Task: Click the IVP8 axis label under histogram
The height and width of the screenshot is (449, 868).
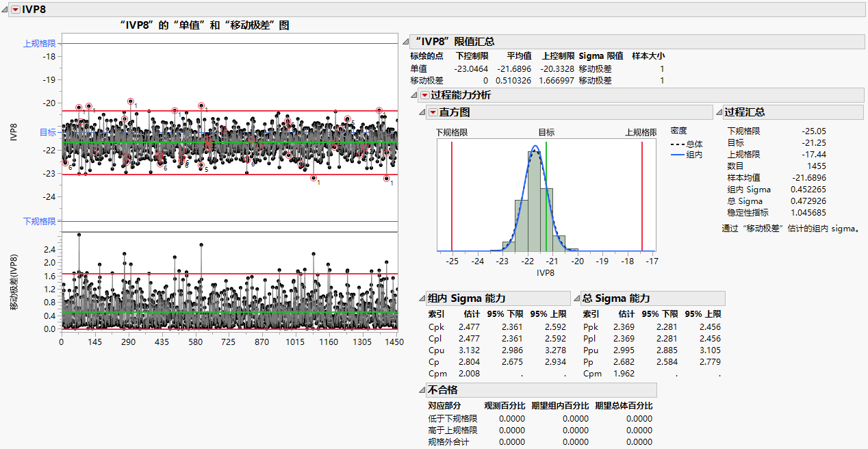Action: coord(546,273)
